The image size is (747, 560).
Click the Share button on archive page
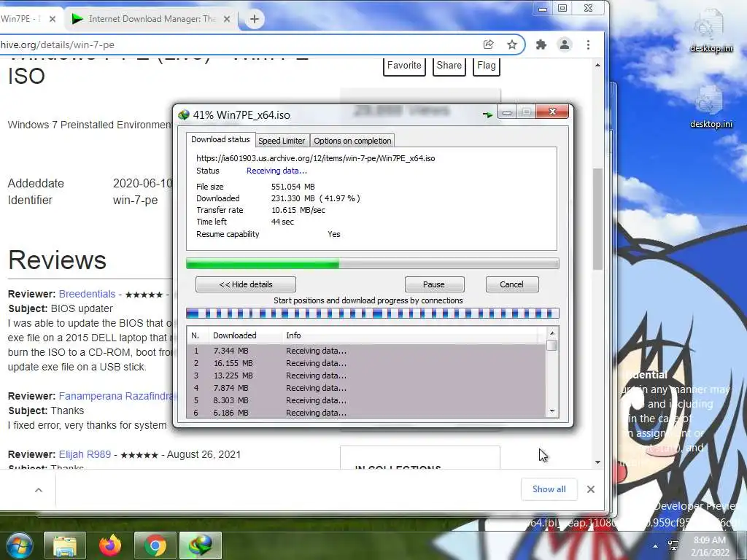449,66
